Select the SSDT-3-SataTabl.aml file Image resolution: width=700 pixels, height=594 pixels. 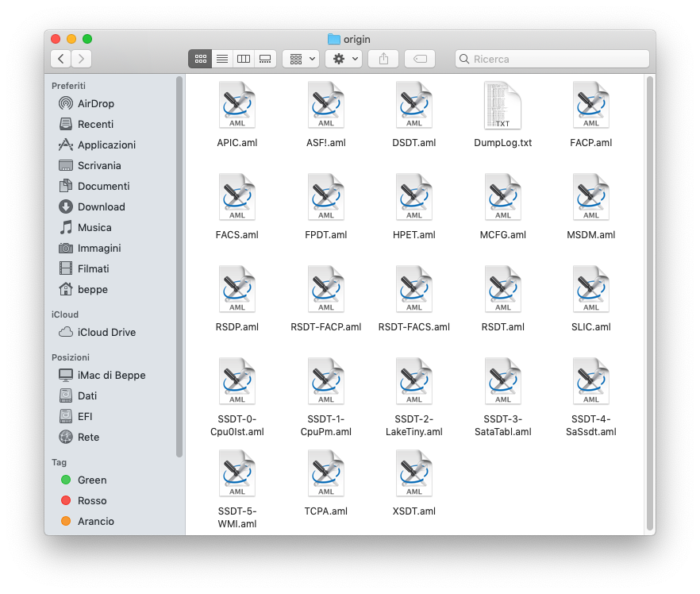(x=502, y=396)
